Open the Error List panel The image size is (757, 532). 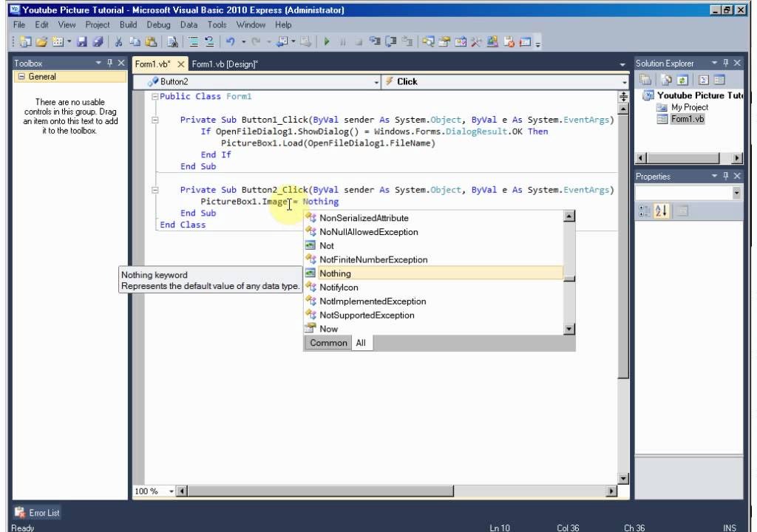[x=37, y=513]
